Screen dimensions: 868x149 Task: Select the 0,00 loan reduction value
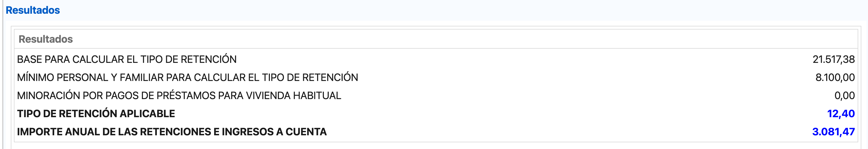coord(845,96)
